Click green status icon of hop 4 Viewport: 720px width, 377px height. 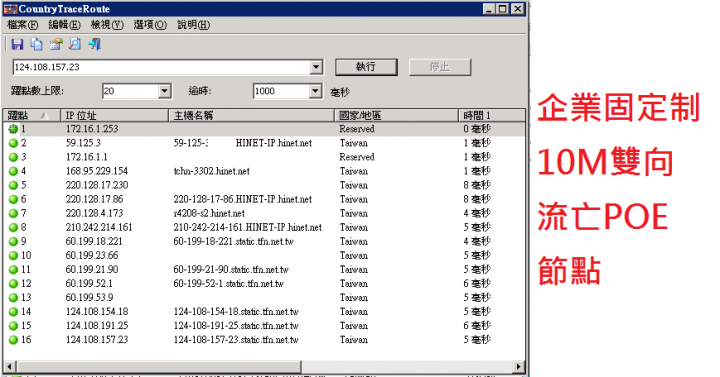pyautogui.click(x=13, y=171)
